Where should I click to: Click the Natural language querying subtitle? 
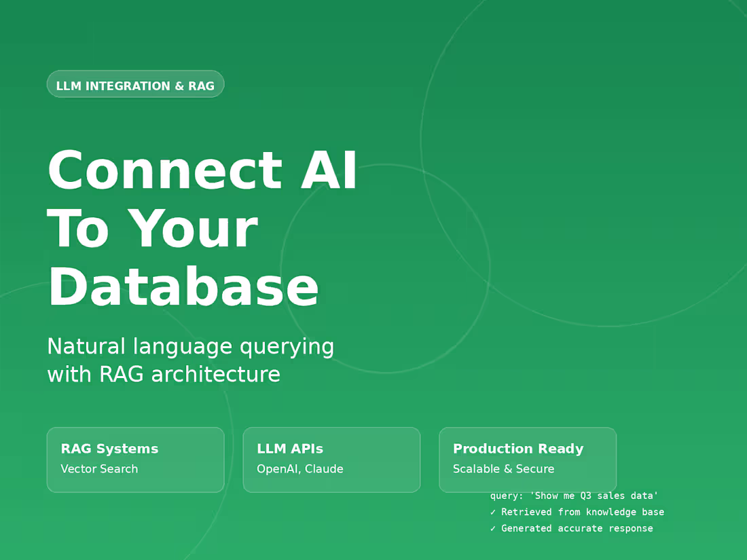tap(191, 360)
